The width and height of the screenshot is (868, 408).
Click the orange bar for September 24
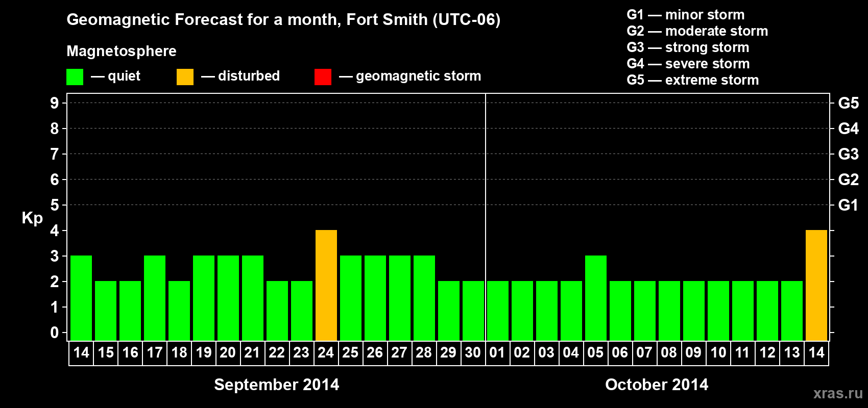point(326,286)
